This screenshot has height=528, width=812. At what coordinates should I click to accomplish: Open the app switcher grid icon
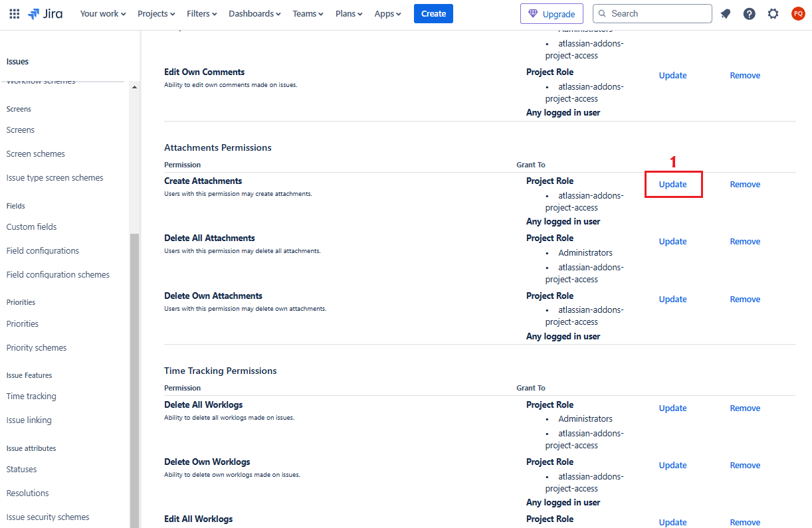(15, 13)
